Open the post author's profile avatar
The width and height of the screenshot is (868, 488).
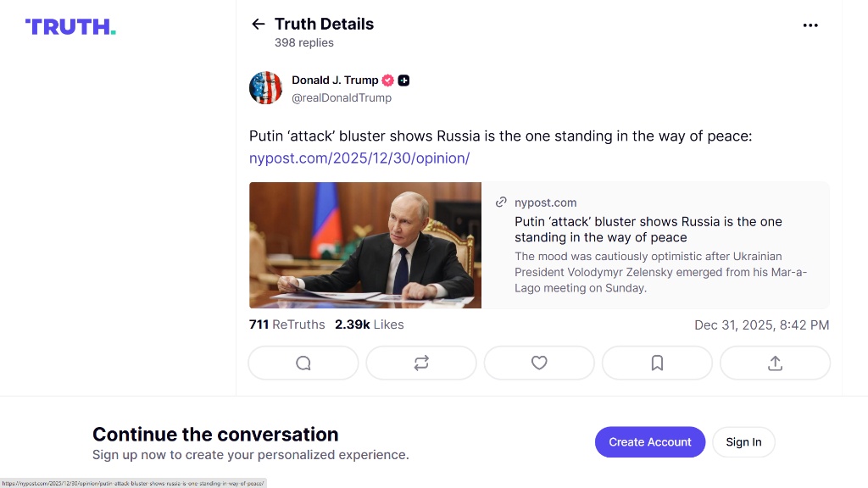(x=265, y=88)
